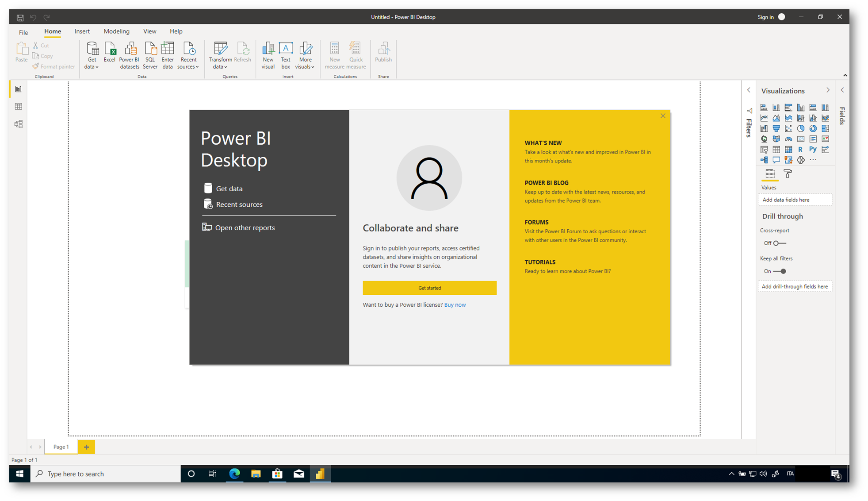Select the gauge visual
Viewport: 868px width, 501px height.
[788, 139]
